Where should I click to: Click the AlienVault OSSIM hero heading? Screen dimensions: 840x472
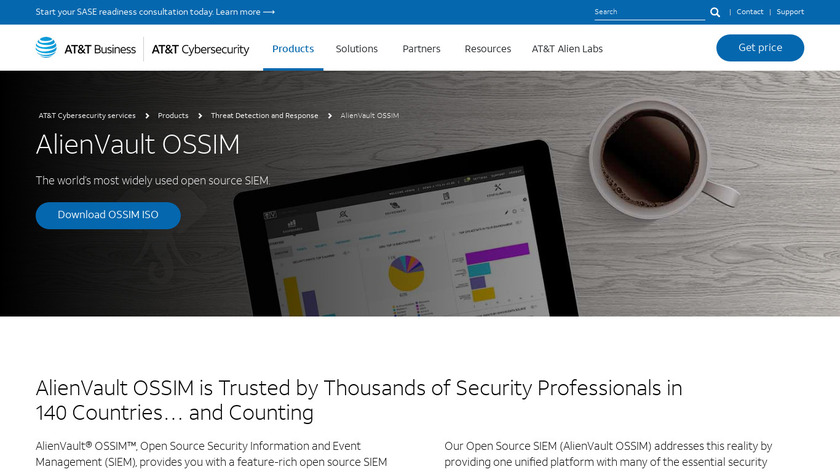(x=138, y=145)
